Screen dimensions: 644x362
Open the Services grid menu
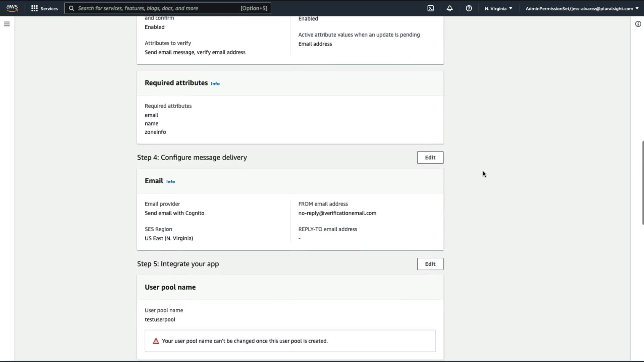(x=34, y=8)
